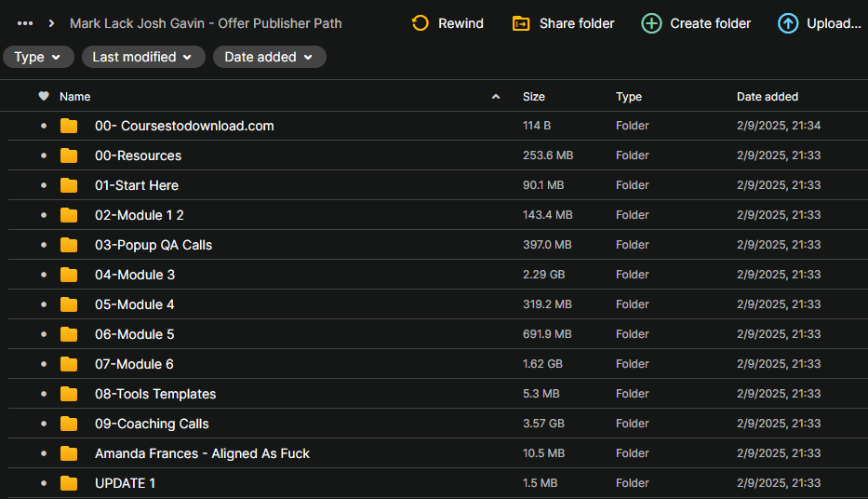Click the Upload arrow icon
The image size is (868, 499).
pyautogui.click(x=788, y=23)
